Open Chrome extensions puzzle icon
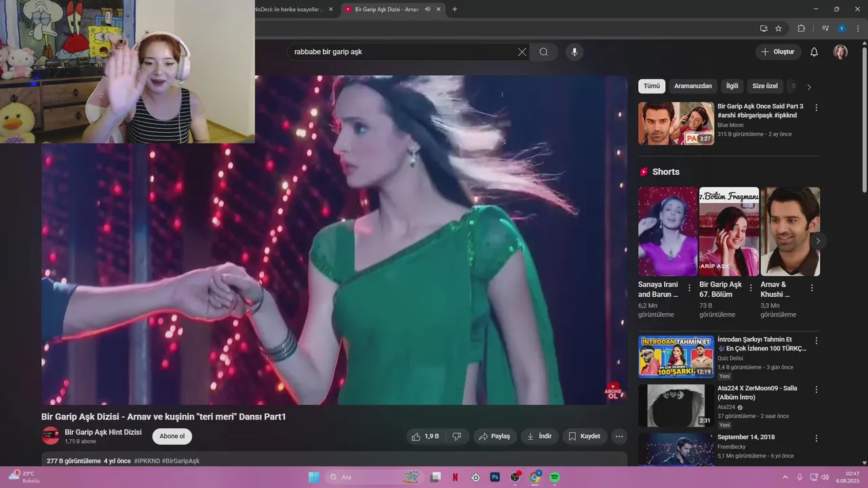The image size is (868, 488). [x=801, y=28]
